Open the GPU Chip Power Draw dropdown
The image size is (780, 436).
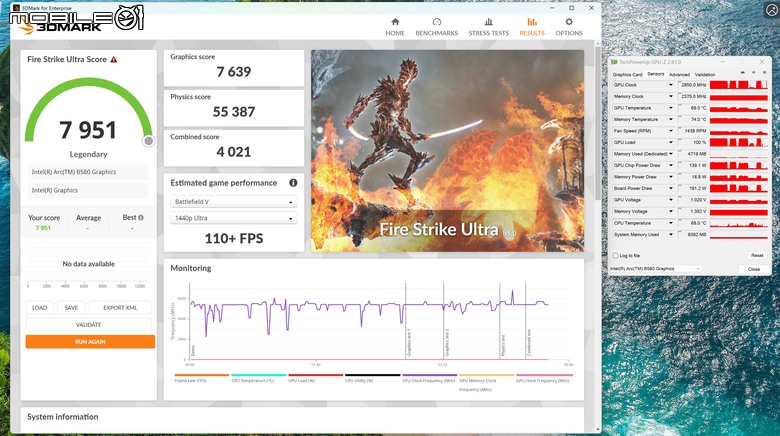[671, 165]
